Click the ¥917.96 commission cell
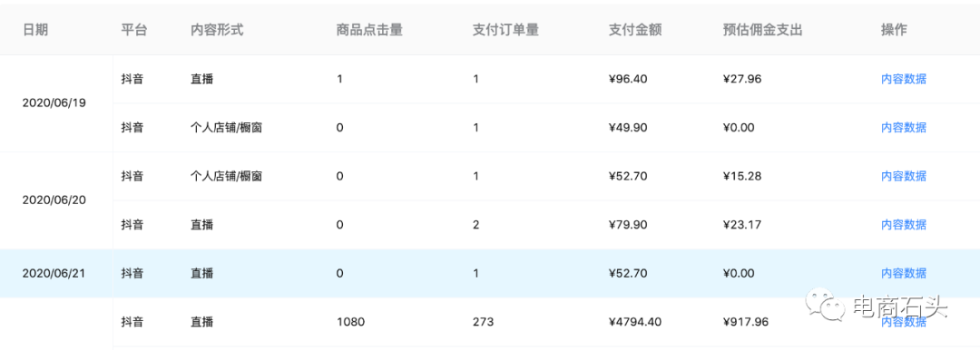The width and height of the screenshot is (980, 350). tap(746, 322)
